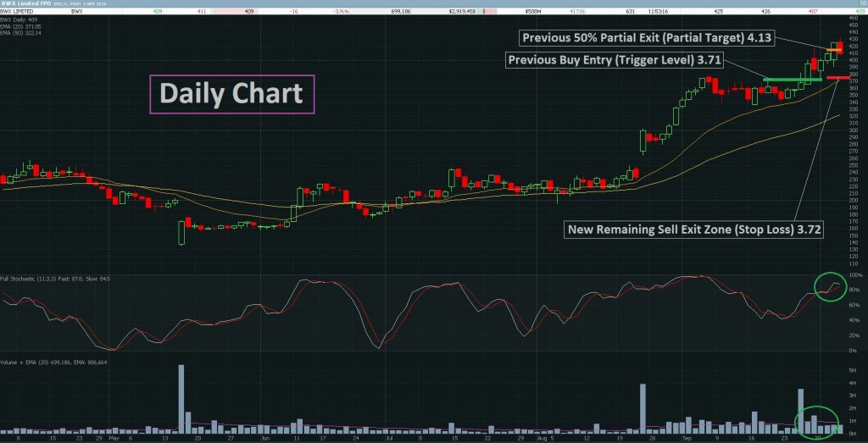The image size is (868, 443).
Task: Open the Full Stochastic (11,3,3) indicator label
Action: pos(55,279)
